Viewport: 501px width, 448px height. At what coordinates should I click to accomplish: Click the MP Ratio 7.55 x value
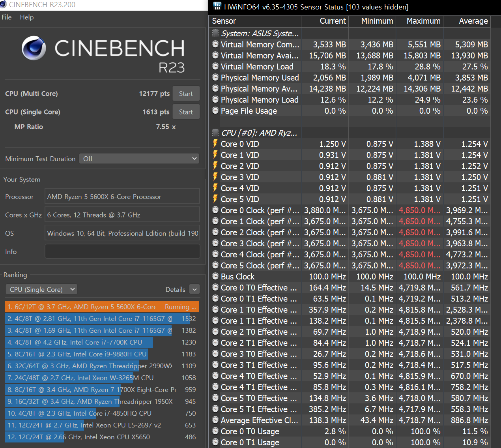(x=166, y=127)
